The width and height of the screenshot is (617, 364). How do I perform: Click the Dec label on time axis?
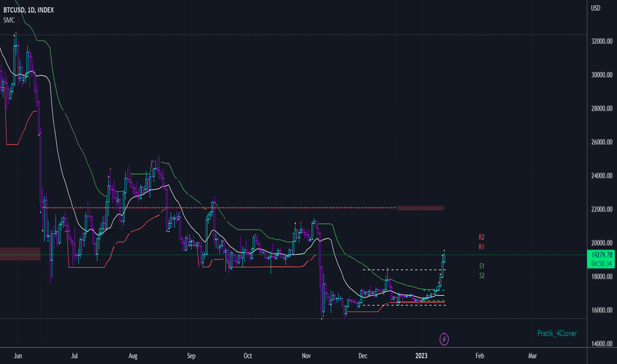click(363, 356)
